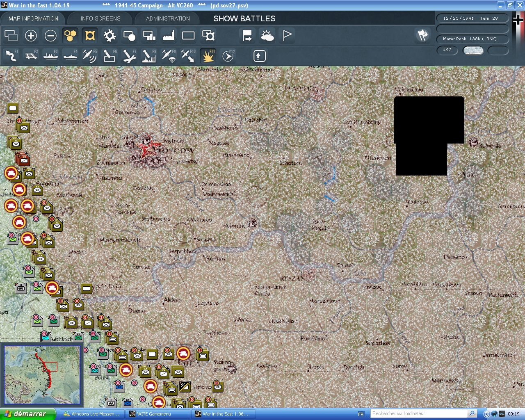Toggle the F11 show battles mode
Image resolution: width=525 pixels, height=420 pixels.
point(208,55)
